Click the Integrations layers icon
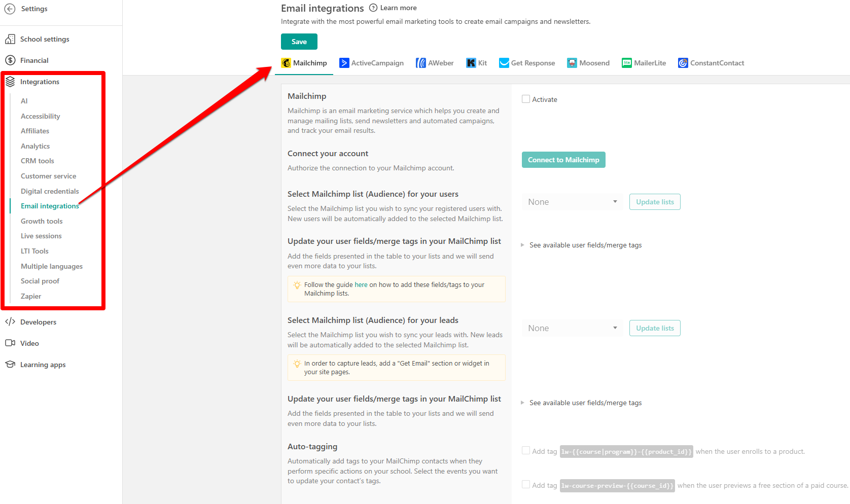This screenshot has height=504, width=850. click(x=10, y=82)
